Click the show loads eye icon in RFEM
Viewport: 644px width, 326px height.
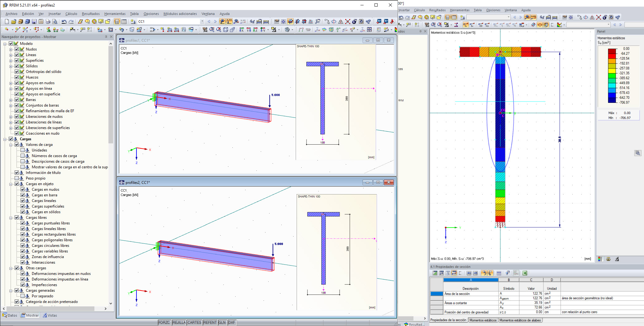pos(222,22)
